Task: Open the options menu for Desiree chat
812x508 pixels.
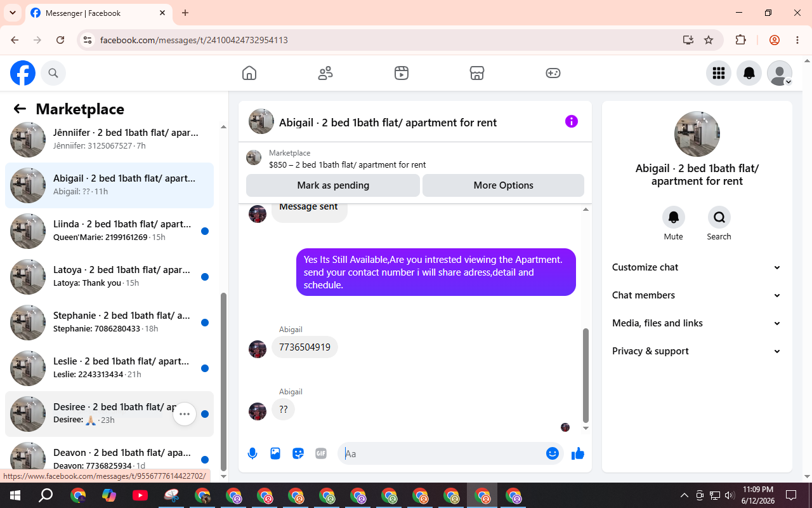Action: [x=185, y=414]
